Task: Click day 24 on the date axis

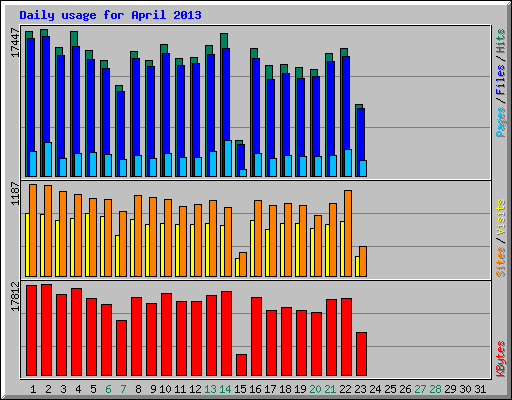Action: pos(375,389)
